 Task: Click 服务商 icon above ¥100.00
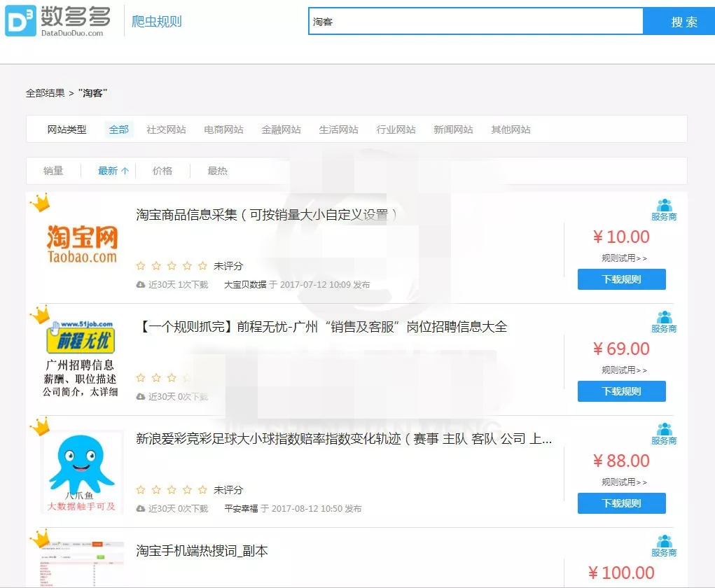[664, 547]
